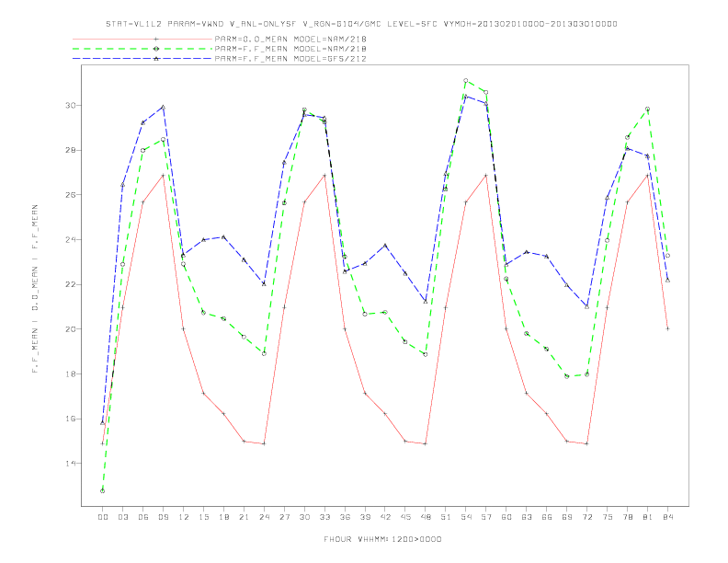Click the FHOUR VHHMM x-axis title
The width and height of the screenshot is (728, 563).
[382, 539]
